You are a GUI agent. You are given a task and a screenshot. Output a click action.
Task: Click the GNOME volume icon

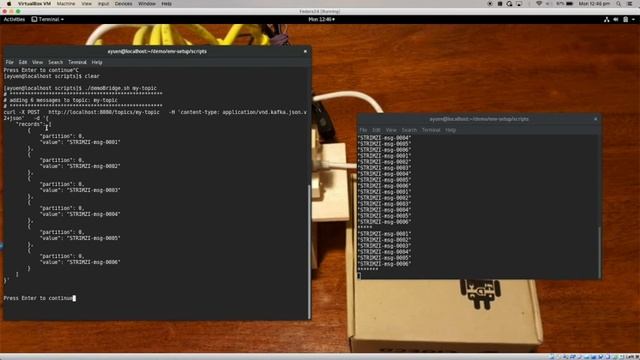616,19
